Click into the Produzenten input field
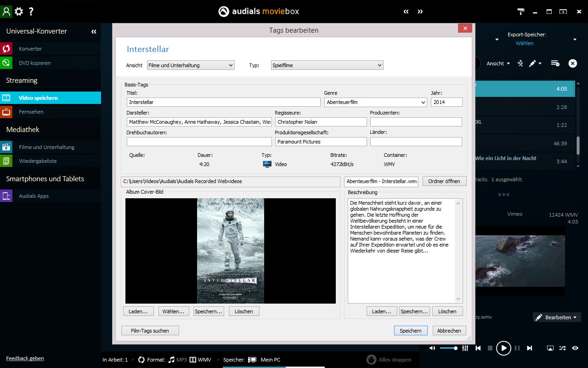The image size is (588, 368). click(x=416, y=122)
